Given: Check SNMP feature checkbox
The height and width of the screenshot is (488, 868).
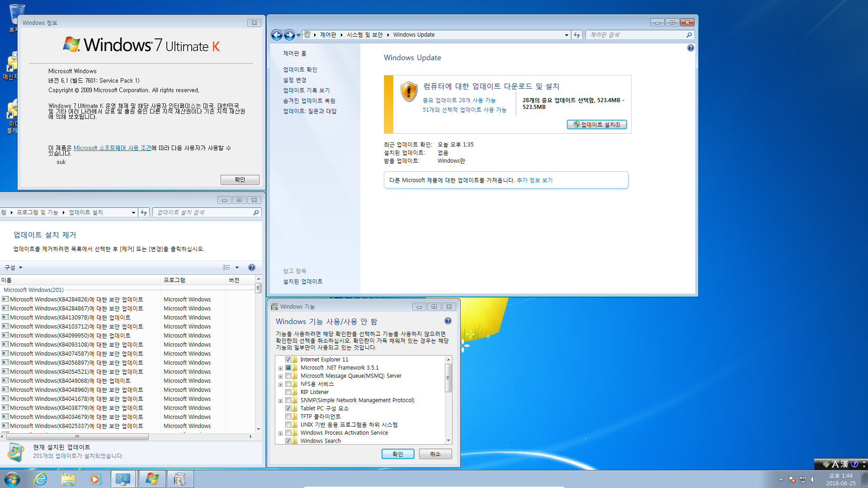Looking at the screenshot, I should pos(288,400).
